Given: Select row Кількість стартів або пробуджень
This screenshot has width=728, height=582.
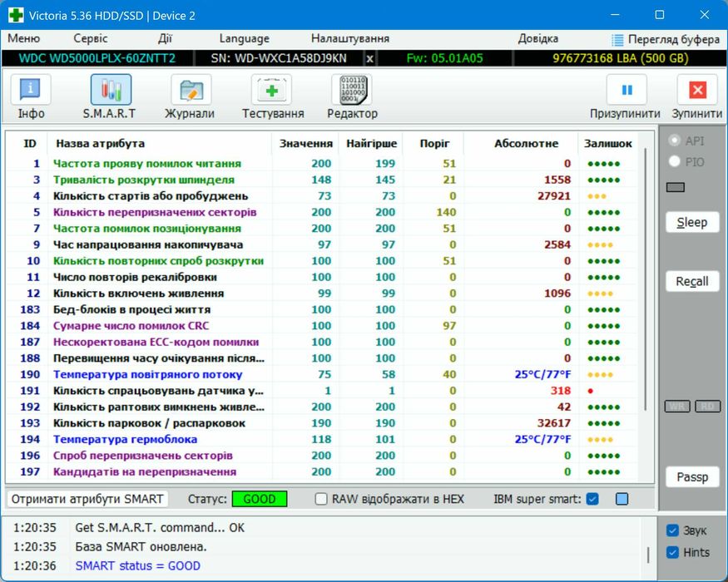Looking at the screenshot, I should pyautogui.click(x=321, y=196).
